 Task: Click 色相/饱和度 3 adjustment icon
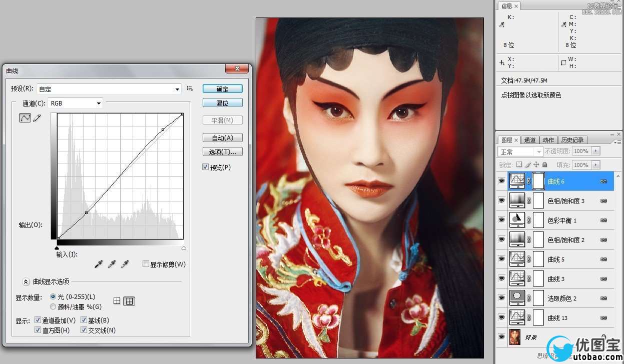click(x=517, y=200)
